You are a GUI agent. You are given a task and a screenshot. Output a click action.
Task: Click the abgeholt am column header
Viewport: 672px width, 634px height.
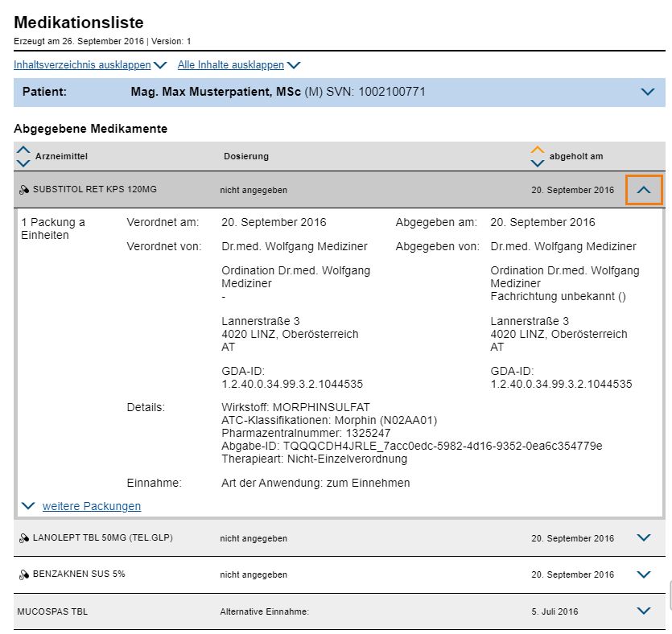576,156
